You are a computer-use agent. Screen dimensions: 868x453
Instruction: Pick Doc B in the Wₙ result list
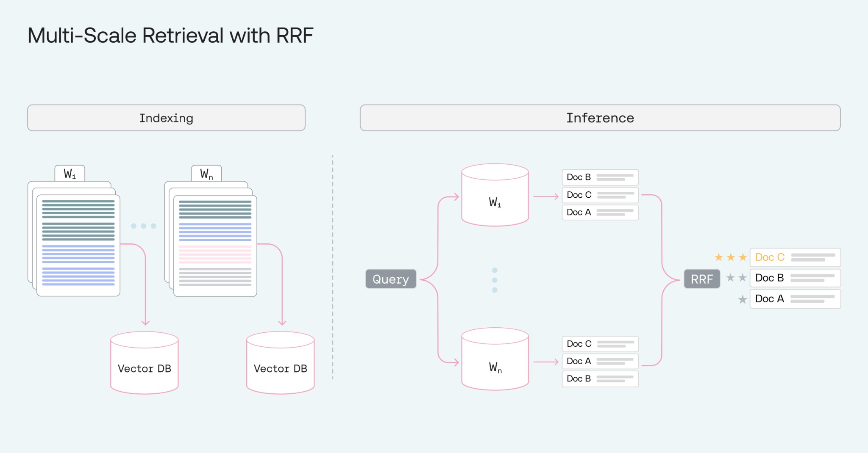pyautogui.click(x=600, y=379)
